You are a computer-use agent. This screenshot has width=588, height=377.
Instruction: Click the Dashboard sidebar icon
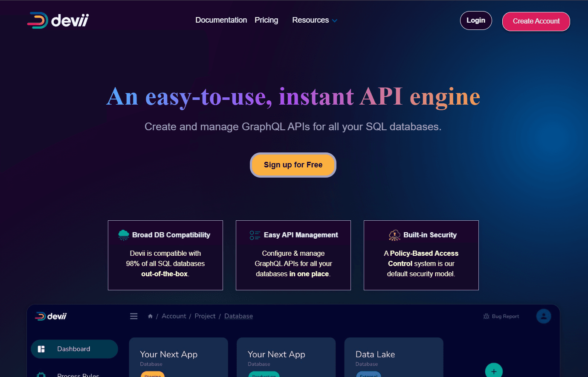pos(41,349)
